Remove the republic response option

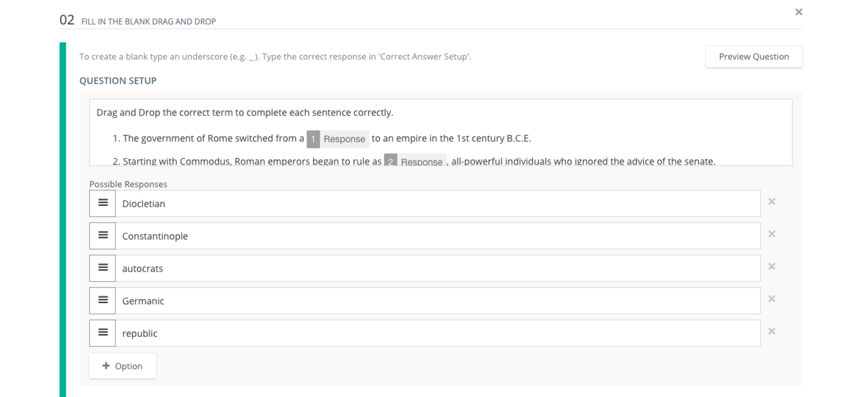[x=771, y=331]
